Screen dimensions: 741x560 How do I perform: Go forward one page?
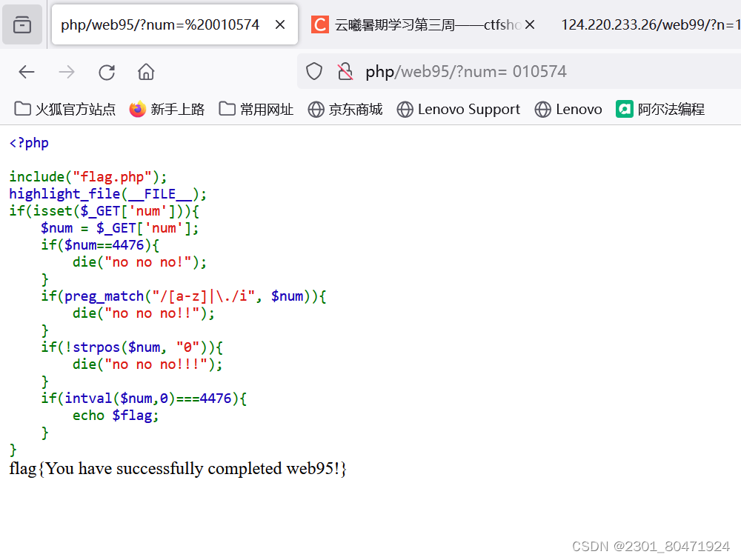[x=66, y=72]
